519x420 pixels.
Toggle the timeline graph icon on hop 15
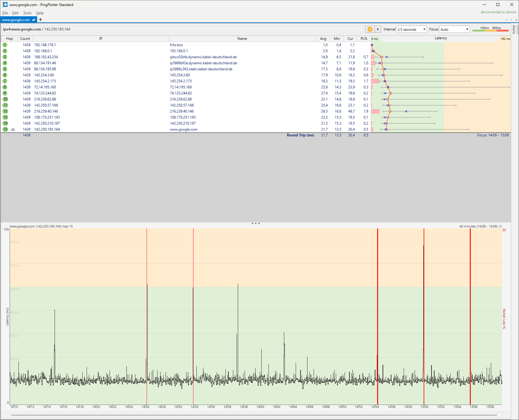click(13, 129)
